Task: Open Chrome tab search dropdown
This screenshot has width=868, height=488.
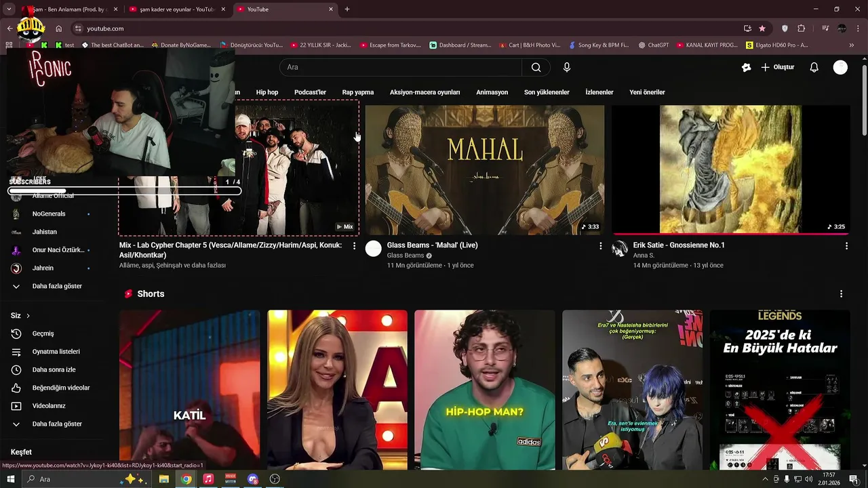Action: [9, 9]
